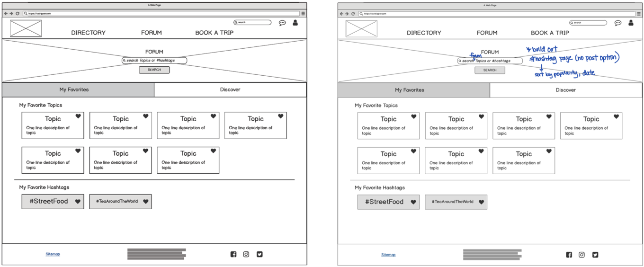Click 'search Topics or #hashtags' field, right wireframe

(x=490, y=61)
